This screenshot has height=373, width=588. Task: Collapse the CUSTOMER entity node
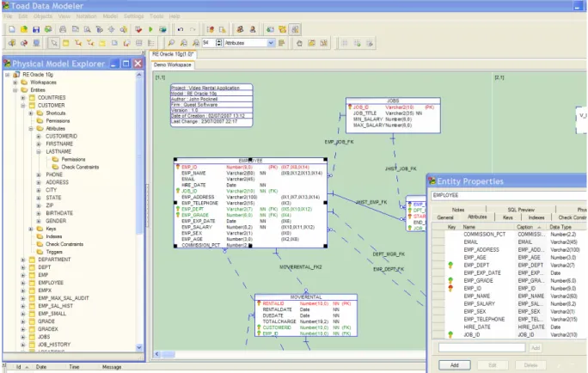(23, 106)
